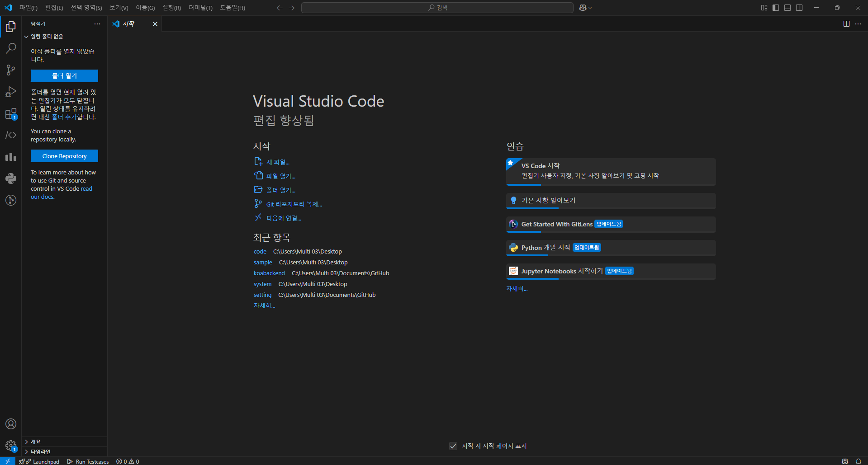Open the 편집(E) menu

pyautogui.click(x=54, y=8)
